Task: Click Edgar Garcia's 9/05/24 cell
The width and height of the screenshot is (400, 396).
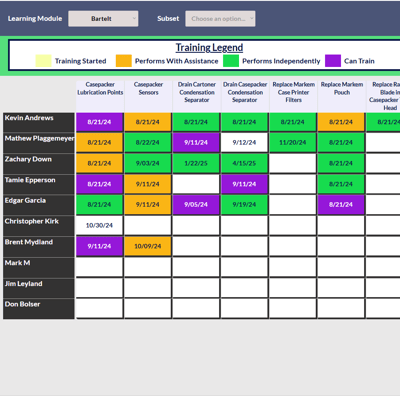Action: 196,205
